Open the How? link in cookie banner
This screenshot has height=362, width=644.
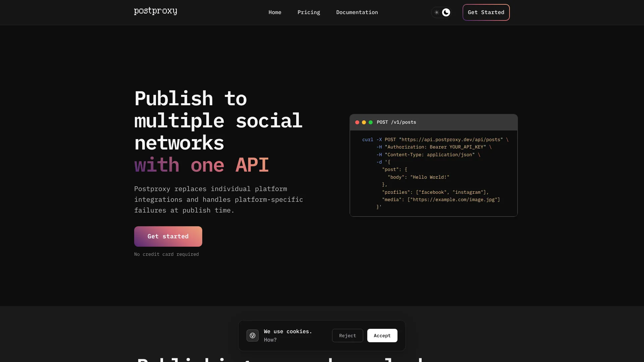coord(270,340)
